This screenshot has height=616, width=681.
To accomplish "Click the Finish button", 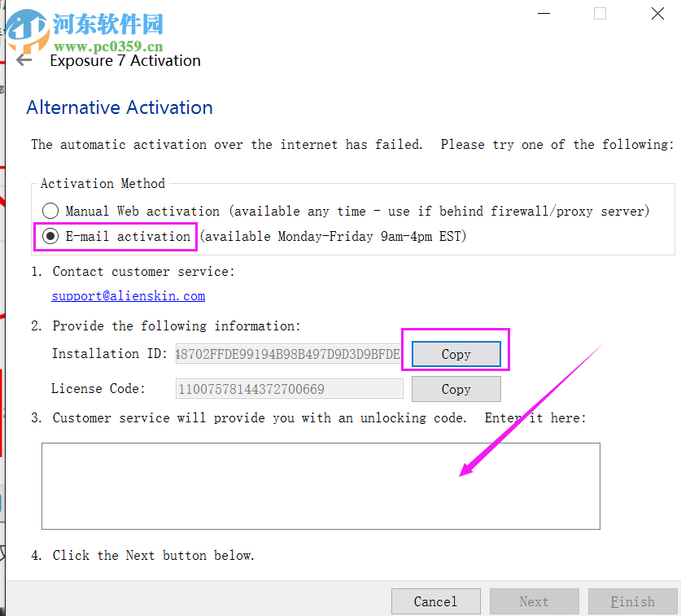I will click(x=632, y=601).
